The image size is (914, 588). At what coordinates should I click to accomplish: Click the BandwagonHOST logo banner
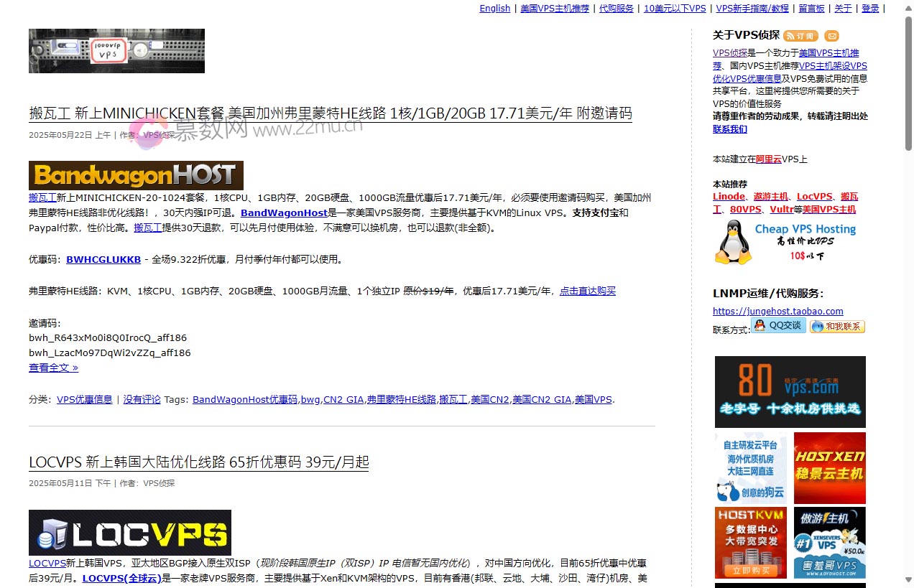point(136,175)
